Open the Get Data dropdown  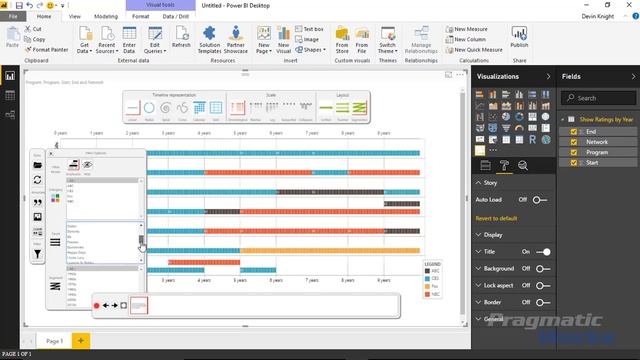pos(84,40)
